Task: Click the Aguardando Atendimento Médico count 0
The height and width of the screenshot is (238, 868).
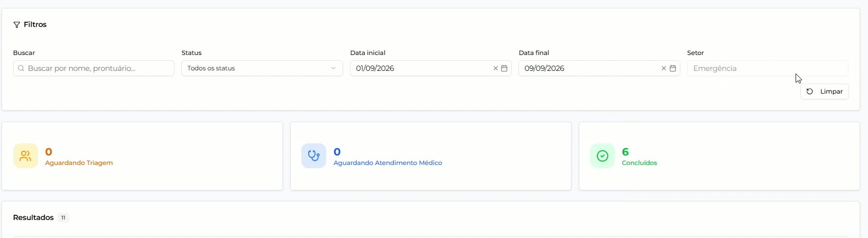Action: (337, 152)
